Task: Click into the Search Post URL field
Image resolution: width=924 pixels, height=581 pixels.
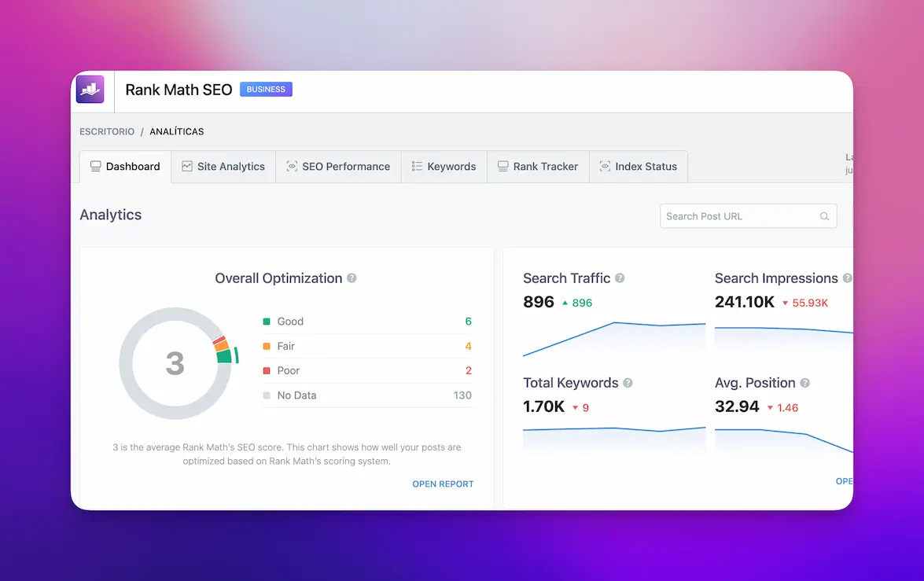Action: tap(738, 216)
